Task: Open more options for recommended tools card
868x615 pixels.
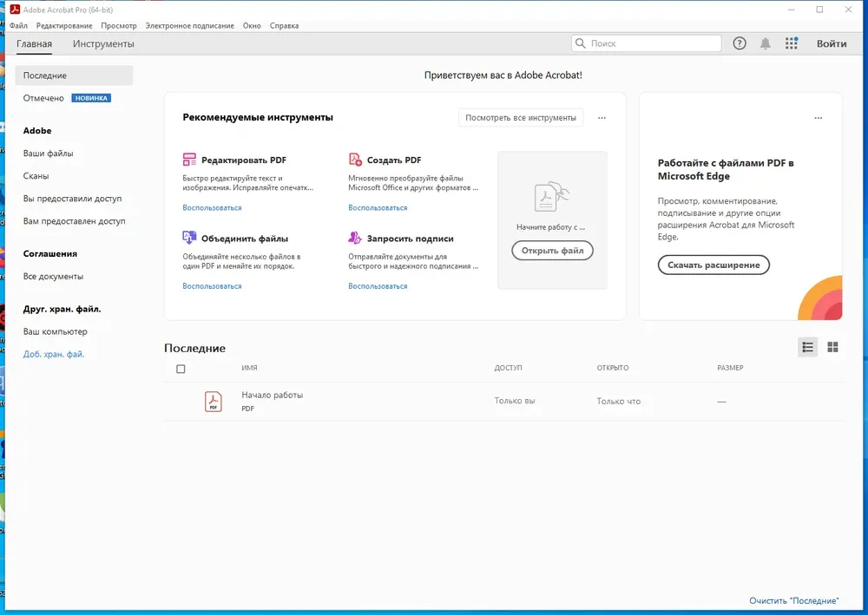Action: (602, 118)
